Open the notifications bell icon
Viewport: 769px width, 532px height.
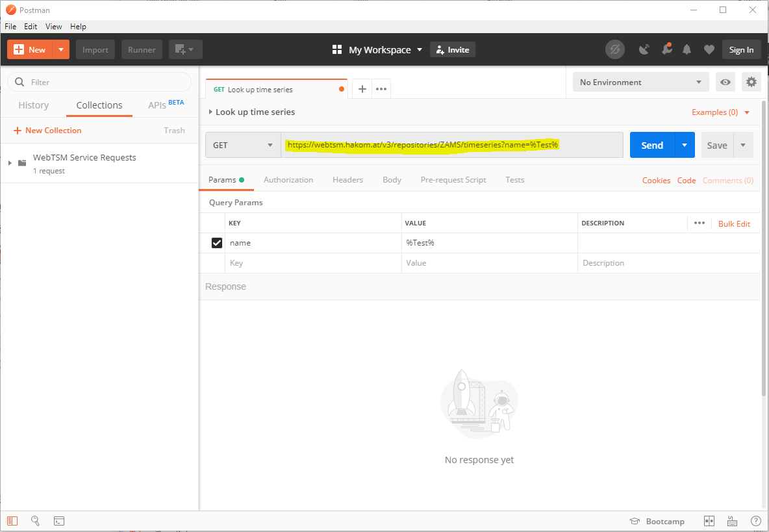click(687, 49)
